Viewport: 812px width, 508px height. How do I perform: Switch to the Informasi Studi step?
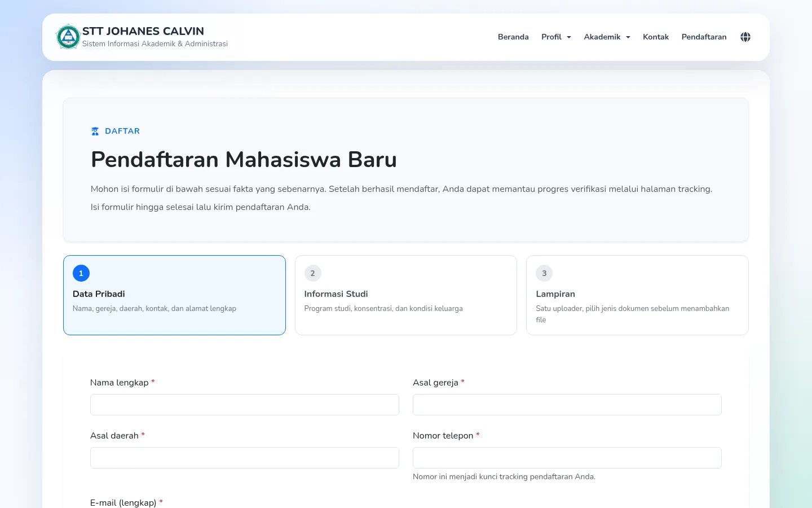click(x=406, y=295)
